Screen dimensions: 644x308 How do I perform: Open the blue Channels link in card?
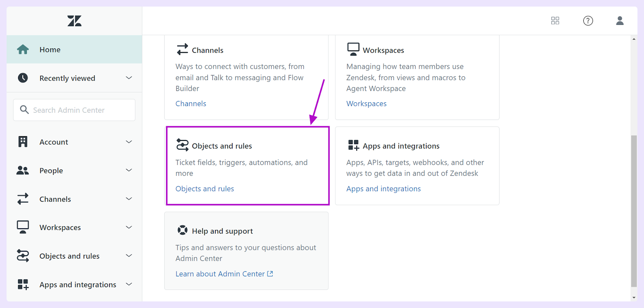click(191, 103)
